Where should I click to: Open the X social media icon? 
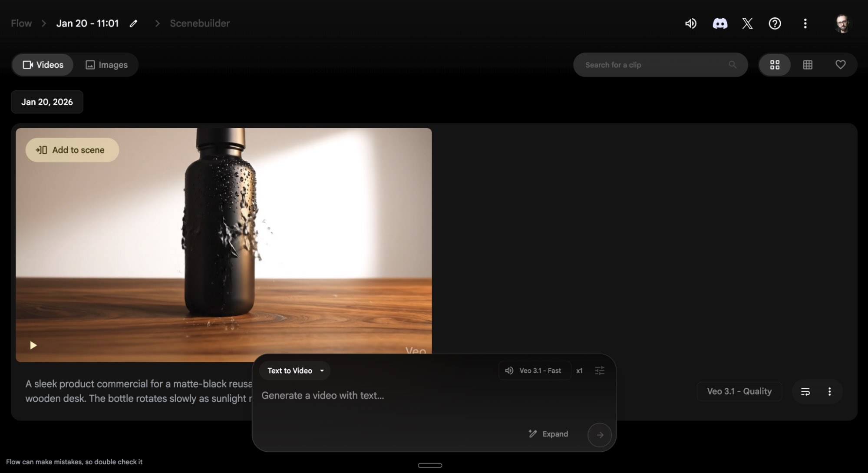click(747, 23)
